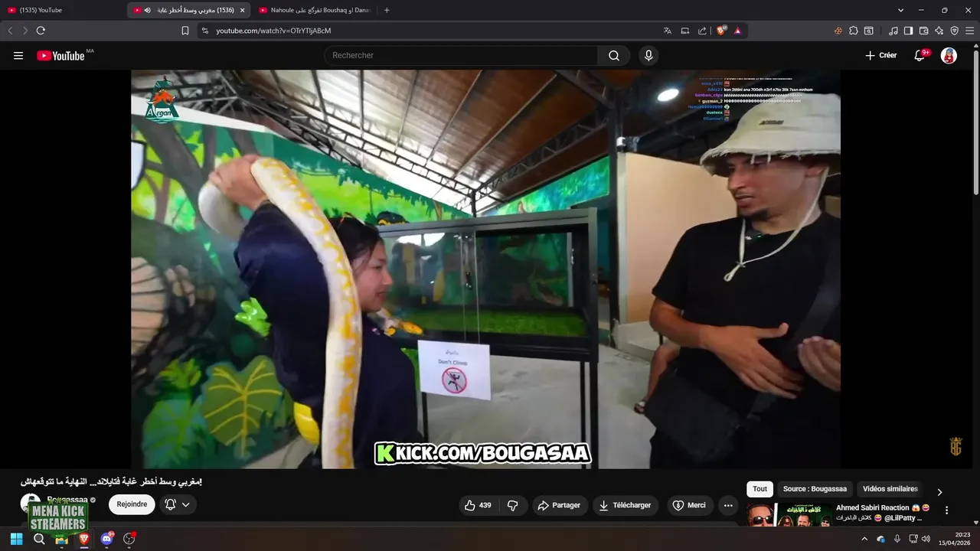Click the video player to pause playback
Screen dimensions: 980x551
coord(485,269)
